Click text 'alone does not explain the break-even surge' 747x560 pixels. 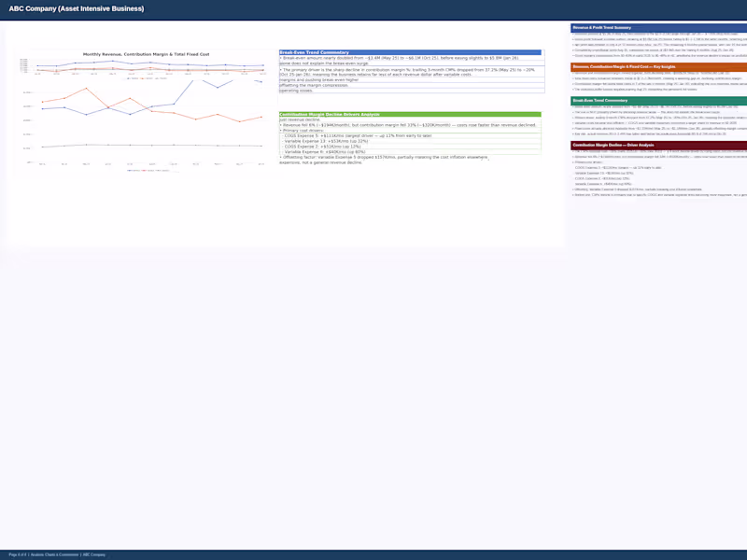pyautogui.click(x=323, y=63)
